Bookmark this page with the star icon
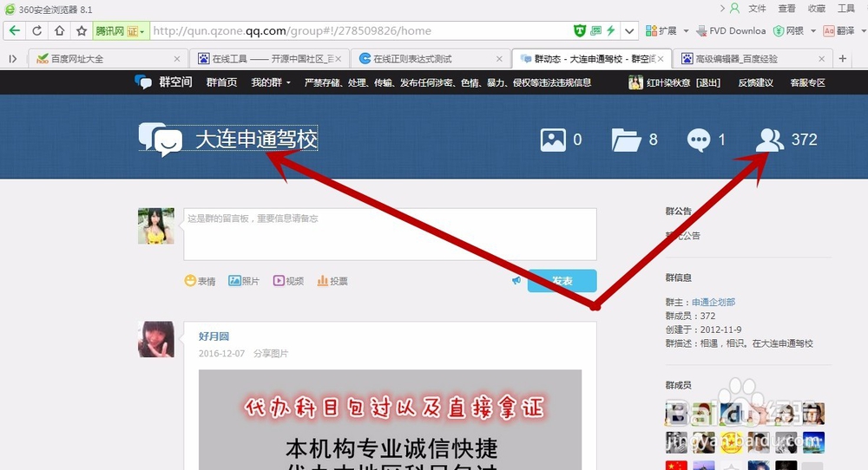868x470 pixels. pos(82,31)
